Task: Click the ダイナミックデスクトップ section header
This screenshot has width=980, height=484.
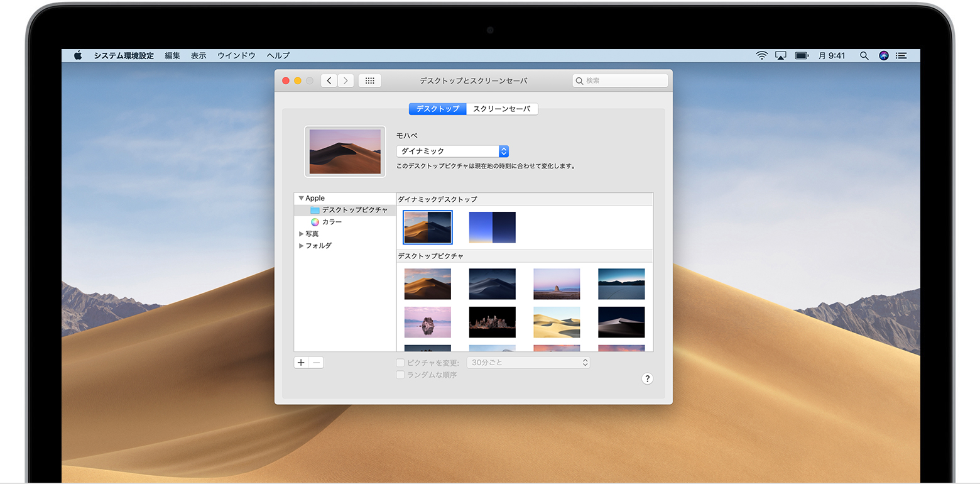Action: (x=438, y=199)
